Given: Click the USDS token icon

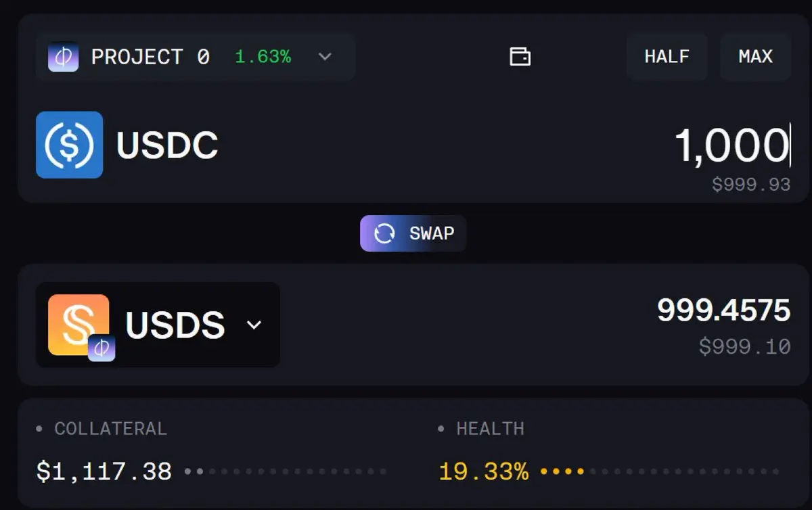Looking at the screenshot, I should [78, 324].
